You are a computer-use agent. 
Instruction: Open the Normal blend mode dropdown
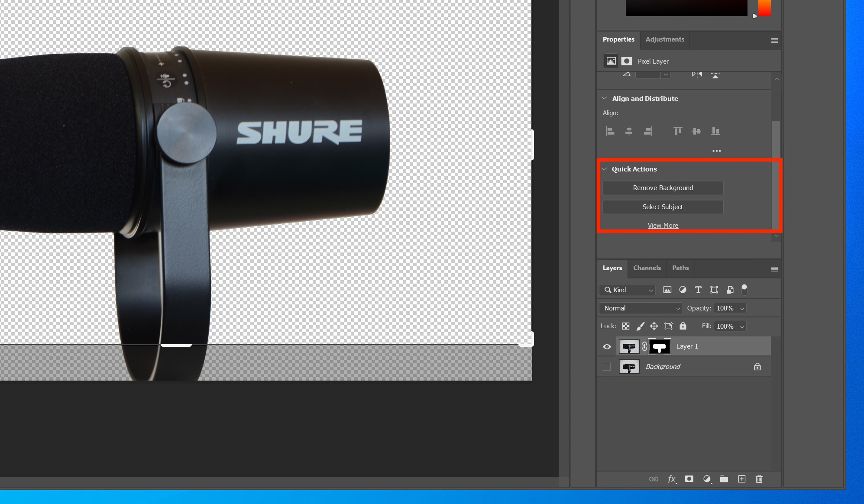pos(641,308)
